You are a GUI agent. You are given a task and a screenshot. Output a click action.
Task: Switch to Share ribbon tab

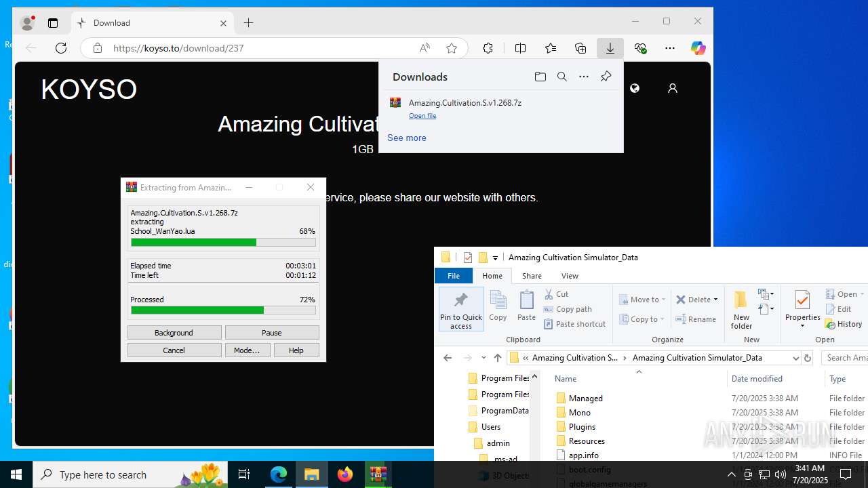click(x=532, y=276)
